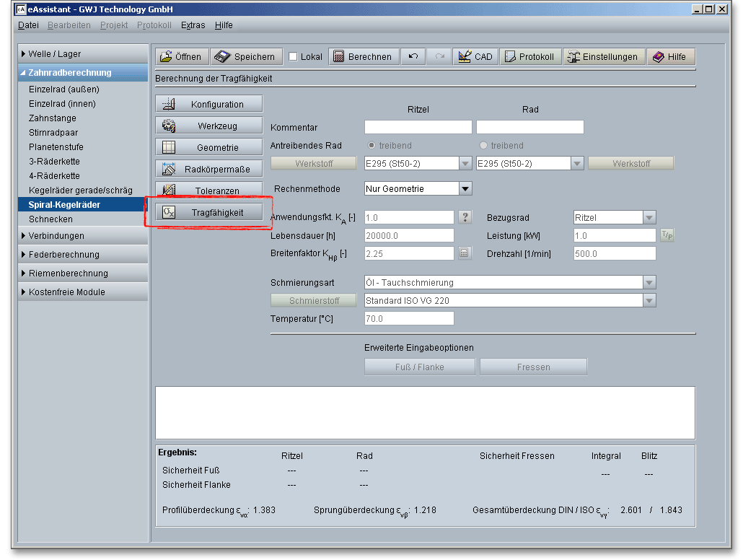Open the Protokoll report button
Screen dimensions: 743x560
coord(530,56)
